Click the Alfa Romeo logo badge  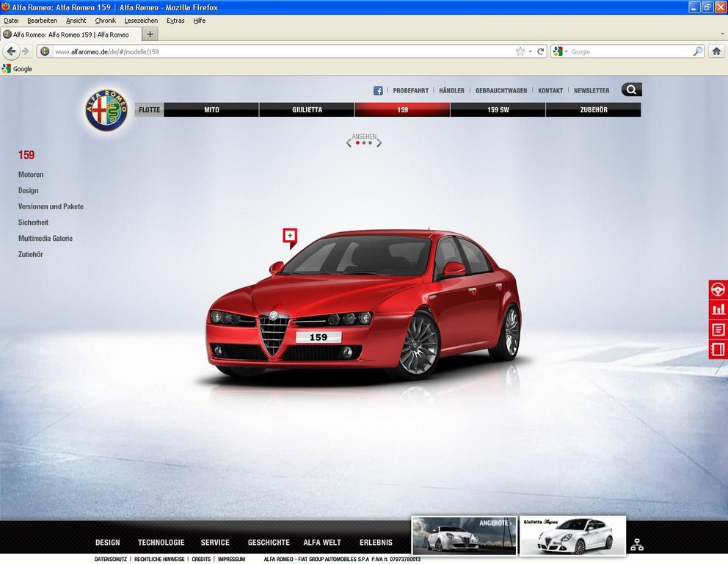(106, 110)
